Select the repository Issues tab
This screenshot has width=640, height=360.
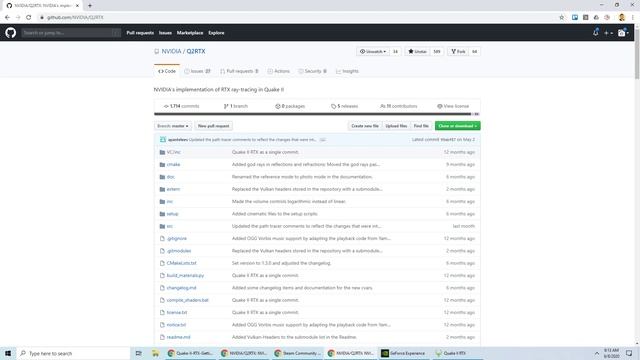pyautogui.click(x=197, y=71)
